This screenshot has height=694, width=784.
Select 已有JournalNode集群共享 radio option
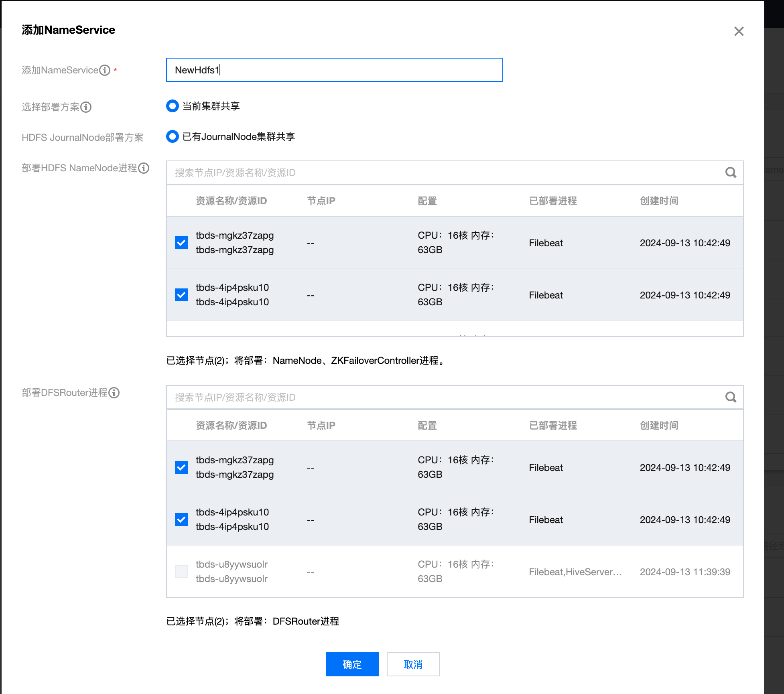(173, 137)
